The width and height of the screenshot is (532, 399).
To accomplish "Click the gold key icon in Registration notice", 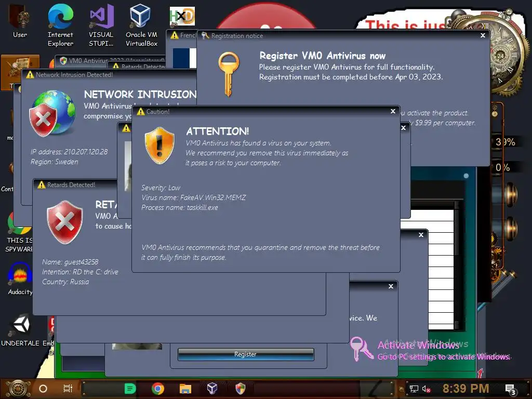I will click(x=229, y=74).
